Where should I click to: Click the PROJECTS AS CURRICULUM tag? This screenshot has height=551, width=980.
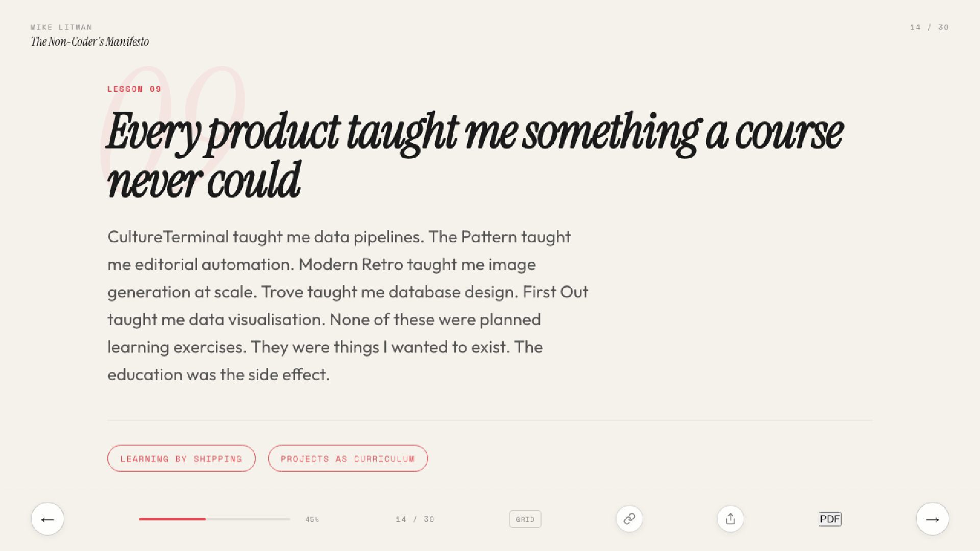(348, 459)
